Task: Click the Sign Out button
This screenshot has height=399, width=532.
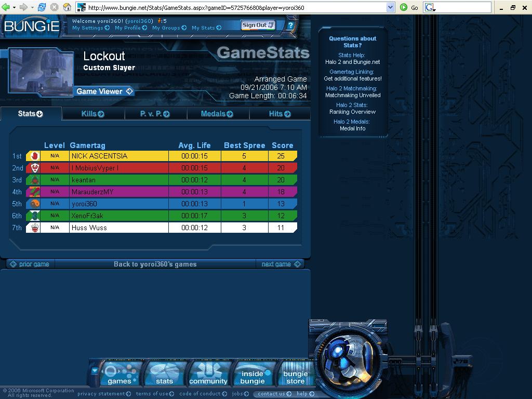Action: (258, 25)
